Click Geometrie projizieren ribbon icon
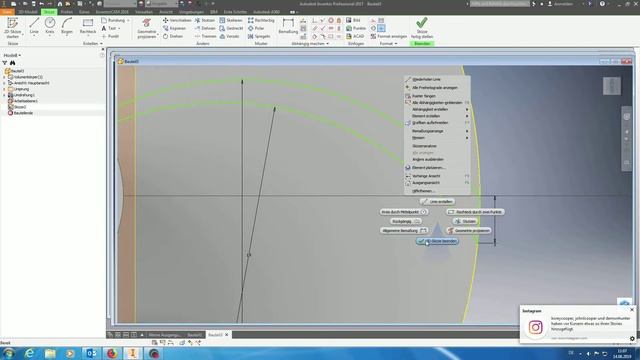Screen dimensions: 640x360 point(147,28)
